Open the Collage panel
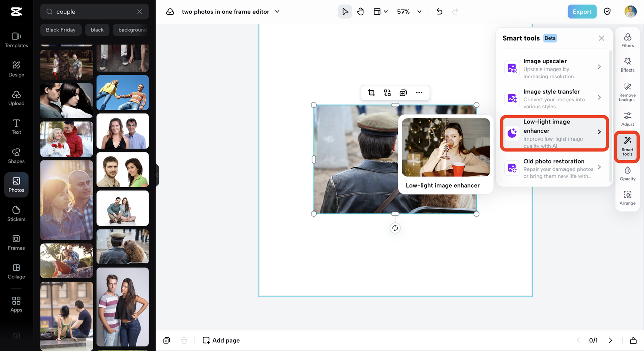 coord(16,271)
